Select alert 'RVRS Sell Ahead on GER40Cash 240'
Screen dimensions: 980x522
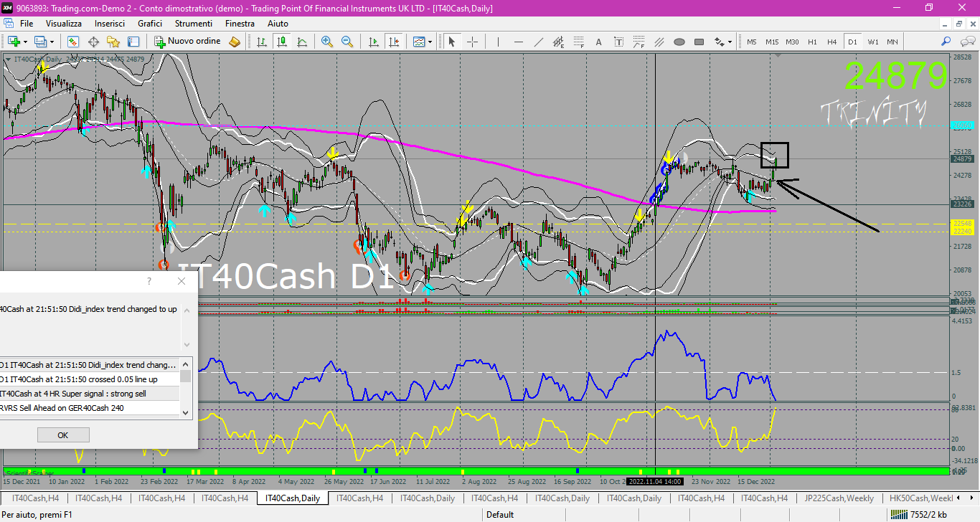[89, 408]
